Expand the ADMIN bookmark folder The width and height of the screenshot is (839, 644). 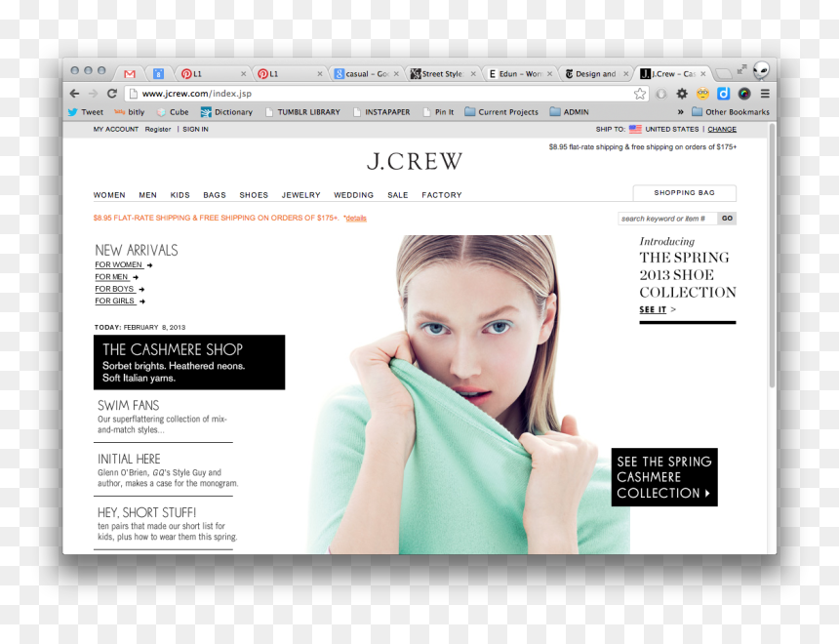click(x=570, y=112)
